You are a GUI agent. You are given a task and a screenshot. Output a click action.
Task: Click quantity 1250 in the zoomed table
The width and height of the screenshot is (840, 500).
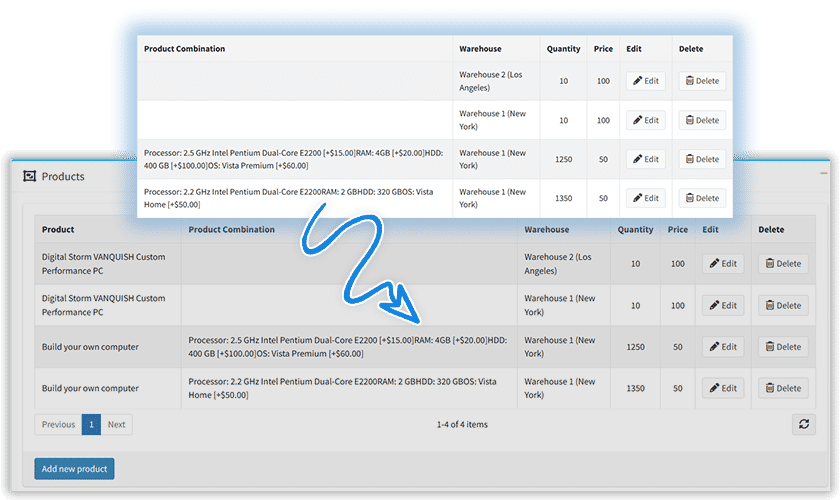tap(563, 159)
